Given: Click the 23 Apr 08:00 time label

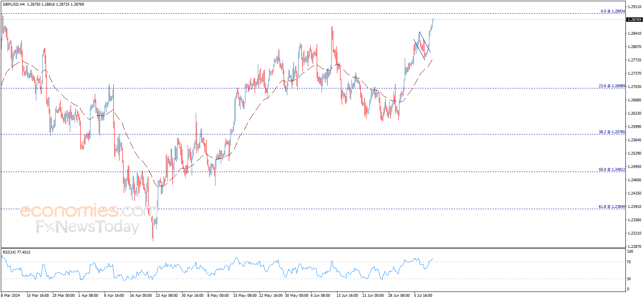Looking at the screenshot, I should [x=167, y=296].
